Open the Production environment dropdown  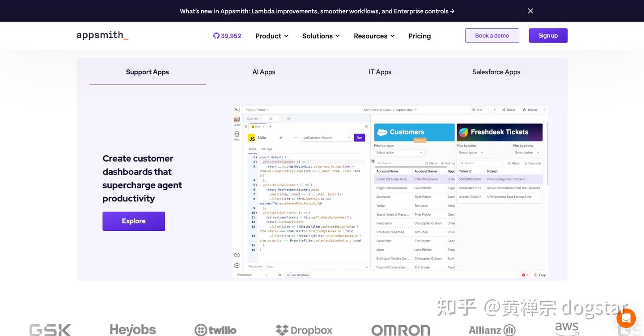(x=253, y=275)
